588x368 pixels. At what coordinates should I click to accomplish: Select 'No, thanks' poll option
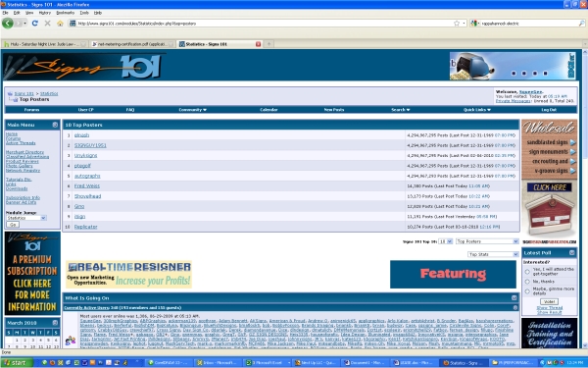527,282
